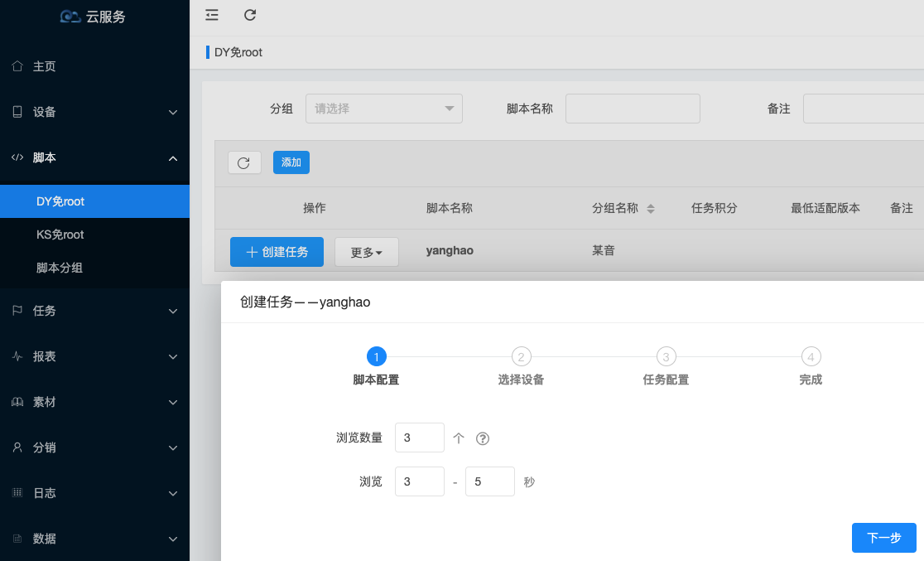Click the table refresh icon button
Viewport: 924px width, 561px height.
(x=244, y=162)
